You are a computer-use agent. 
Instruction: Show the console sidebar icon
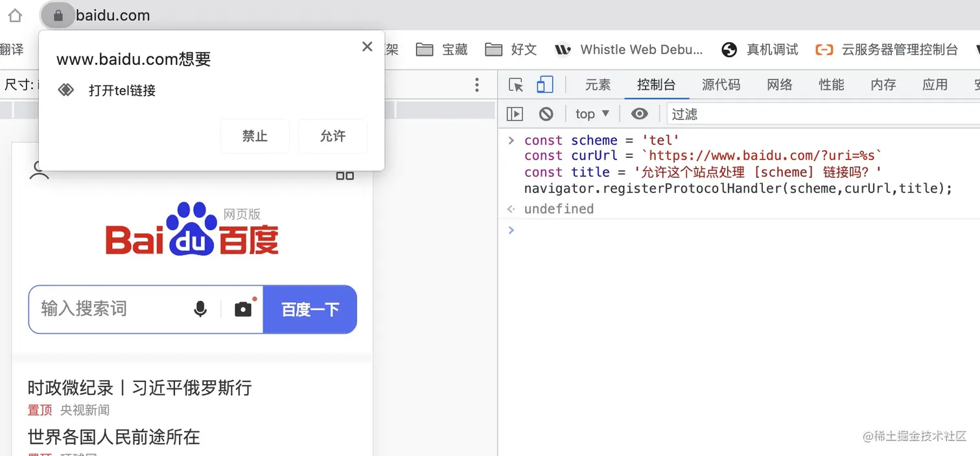coord(515,114)
